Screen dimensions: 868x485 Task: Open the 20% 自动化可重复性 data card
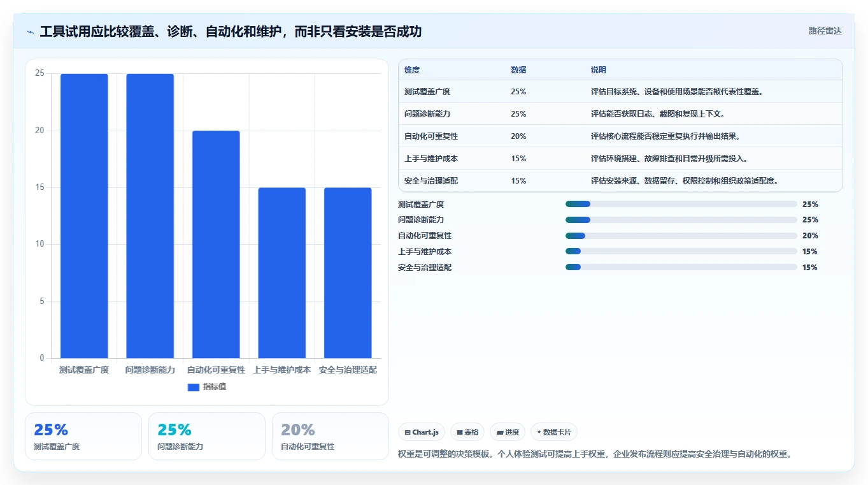click(x=331, y=436)
